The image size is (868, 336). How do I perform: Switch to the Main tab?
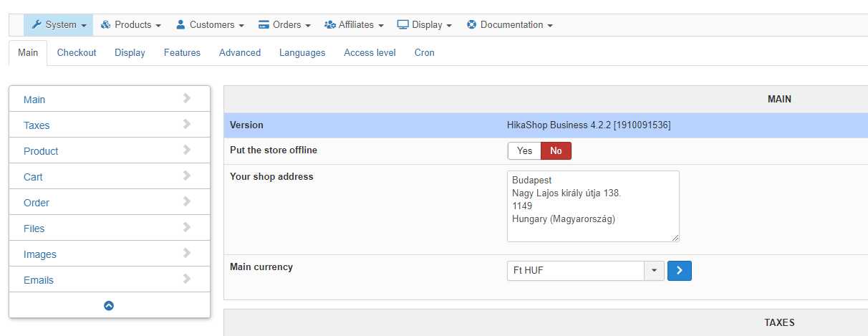[28, 52]
